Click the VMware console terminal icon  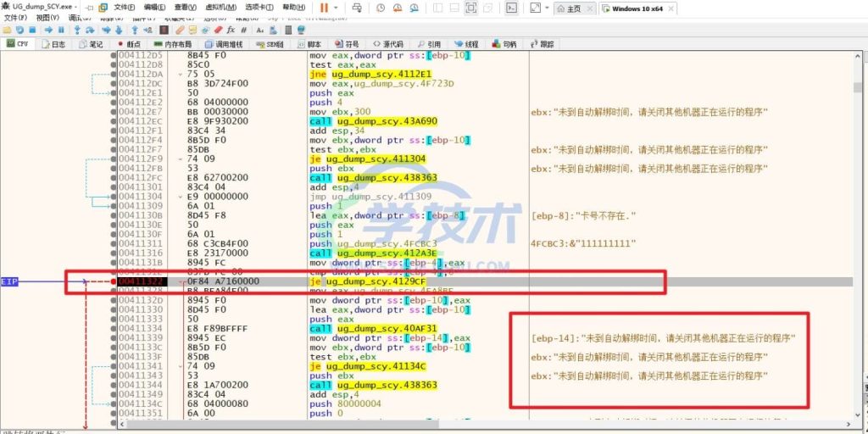pos(511,8)
